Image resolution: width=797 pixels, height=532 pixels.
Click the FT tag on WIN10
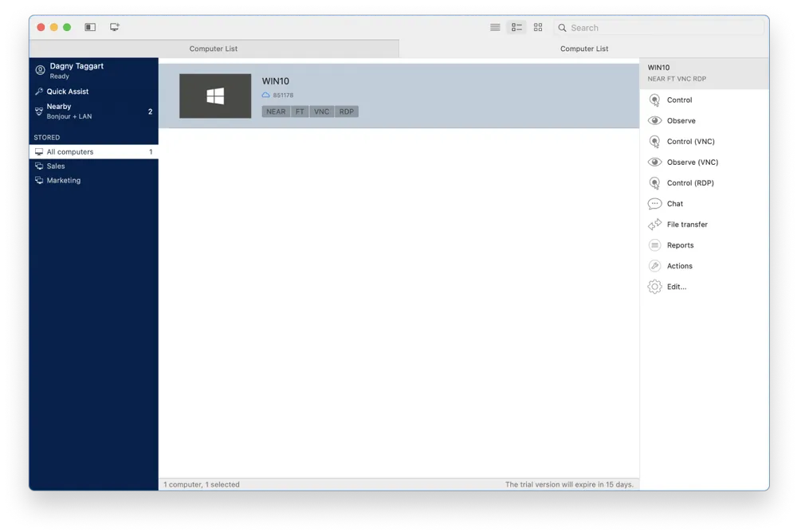click(x=300, y=111)
